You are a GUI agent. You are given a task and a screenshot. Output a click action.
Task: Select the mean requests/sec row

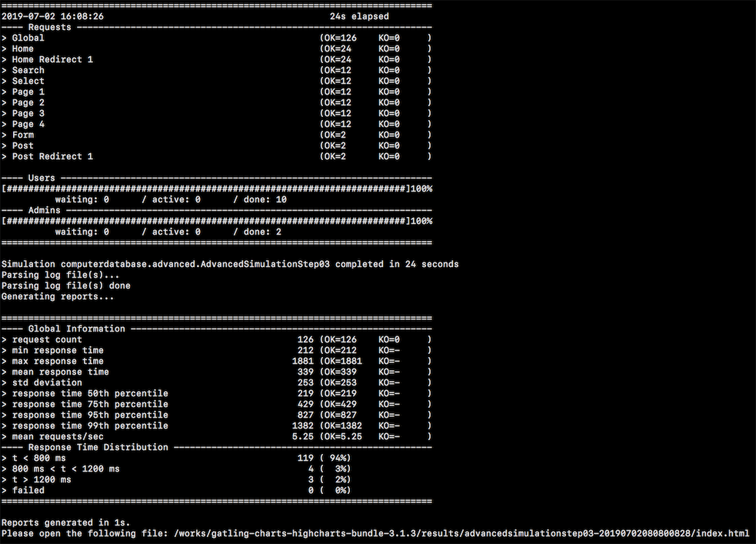tap(216, 436)
